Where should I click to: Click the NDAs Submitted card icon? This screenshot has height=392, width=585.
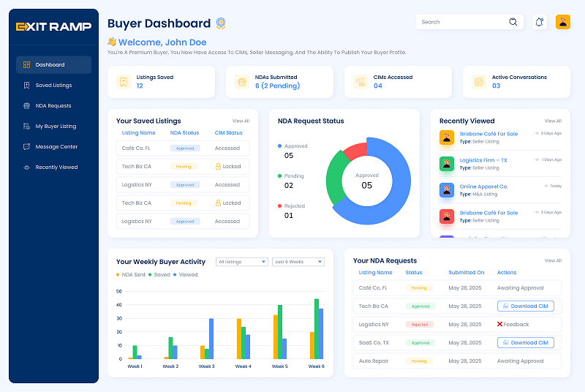[x=241, y=82]
